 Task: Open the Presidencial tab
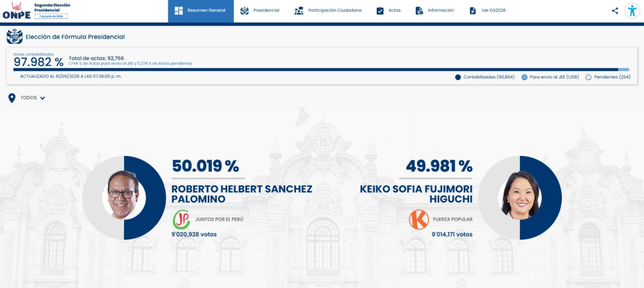tap(260, 11)
